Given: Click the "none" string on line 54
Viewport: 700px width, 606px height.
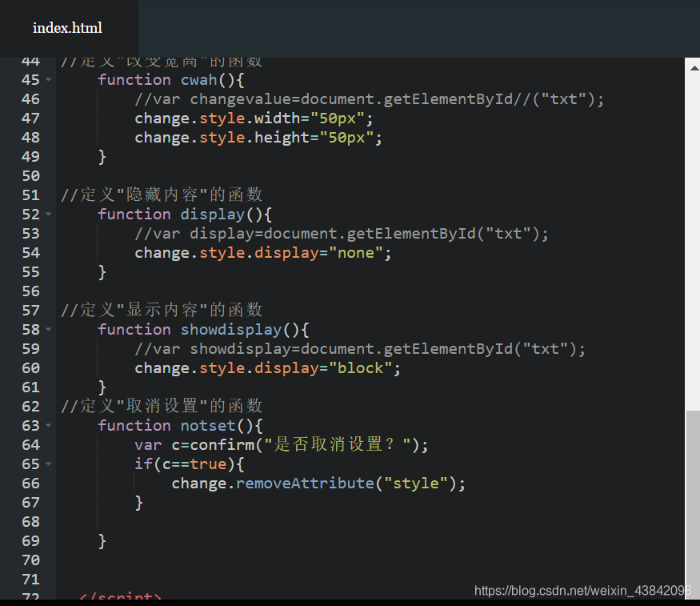Looking at the screenshot, I should pos(356,253).
